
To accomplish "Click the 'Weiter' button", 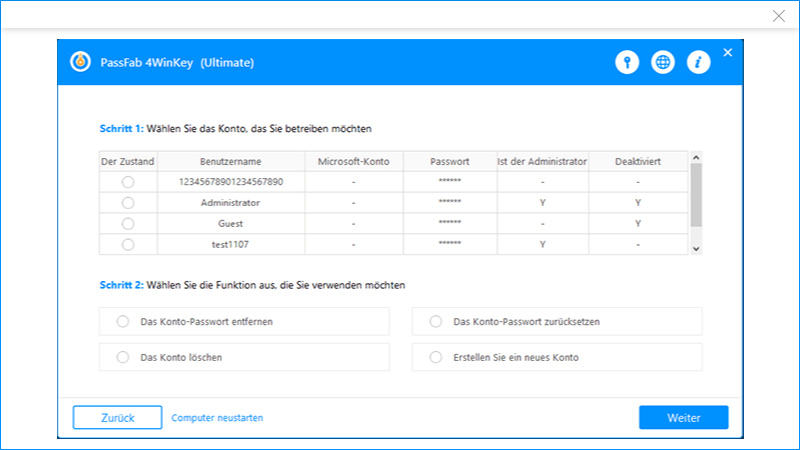I will pyautogui.click(x=684, y=418).
